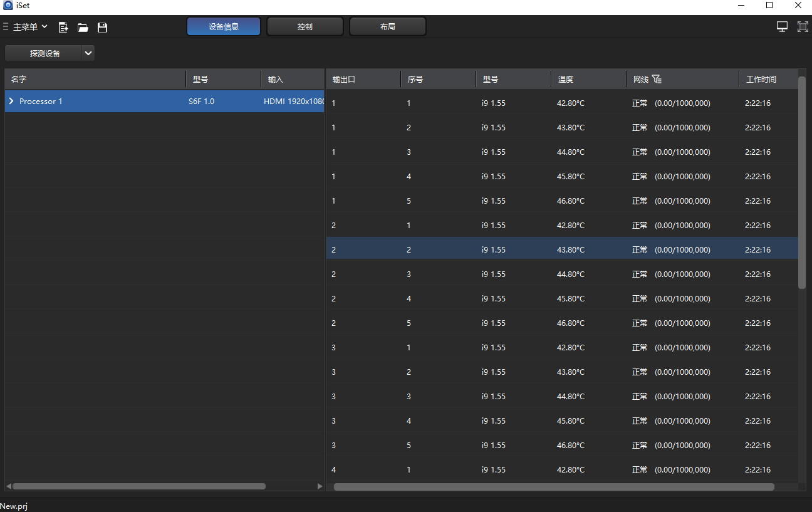Click the monitor display icon at top right
The image size is (812, 512).
click(x=782, y=27)
